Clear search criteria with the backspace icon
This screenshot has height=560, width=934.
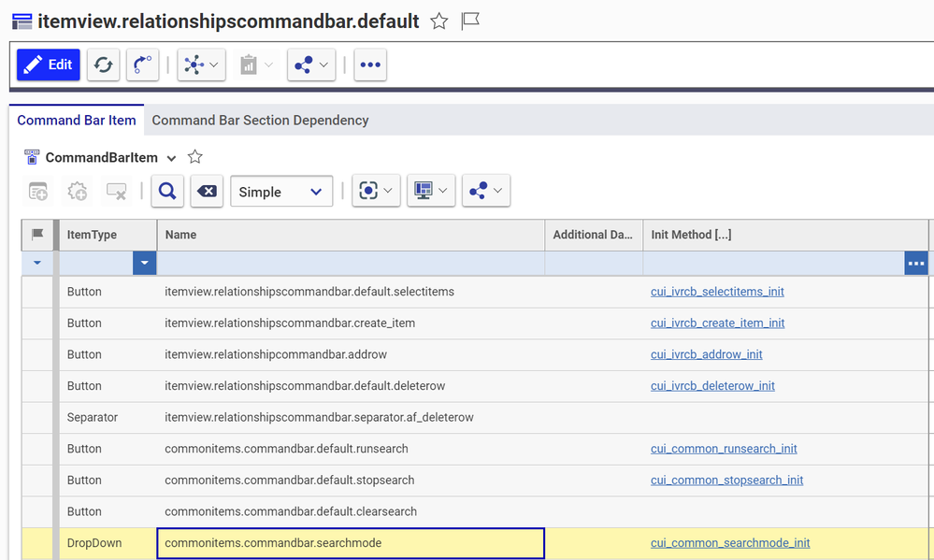(x=207, y=191)
